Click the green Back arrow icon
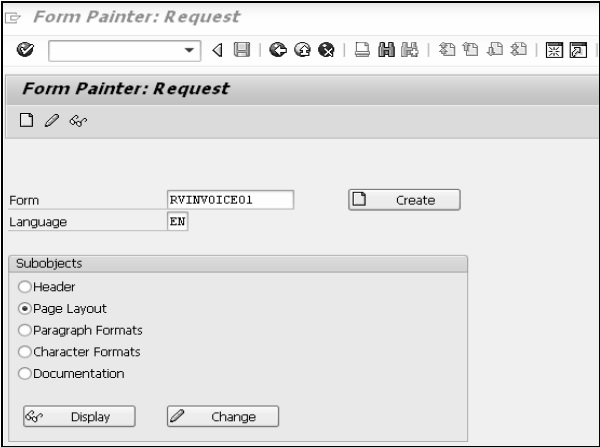600x447 pixels. pyautogui.click(x=277, y=50)
